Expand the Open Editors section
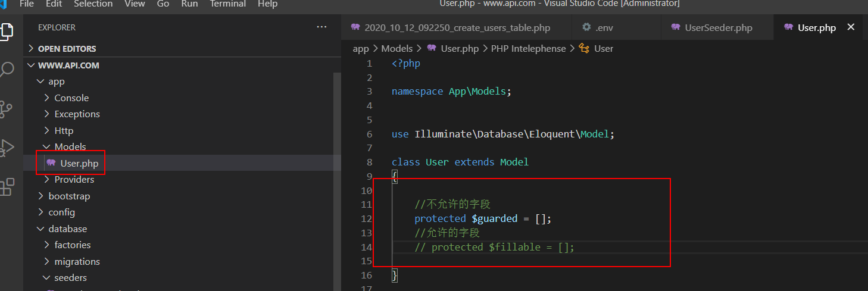Screen dimensions: 868x291 pos(181,49)
